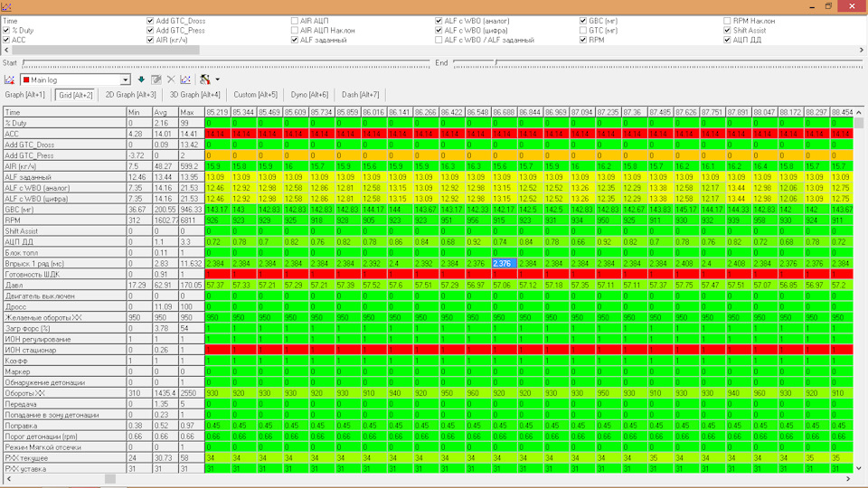Uncheck the Shift Assist checkbox
The width and height of the screenshot is (868, 488).
[727, 31]
